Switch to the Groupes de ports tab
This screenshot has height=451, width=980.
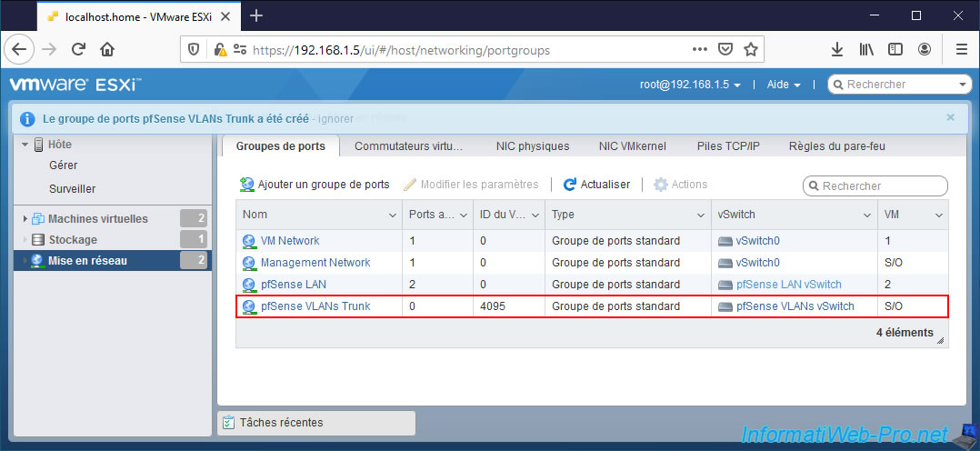[x=281, y=145]
